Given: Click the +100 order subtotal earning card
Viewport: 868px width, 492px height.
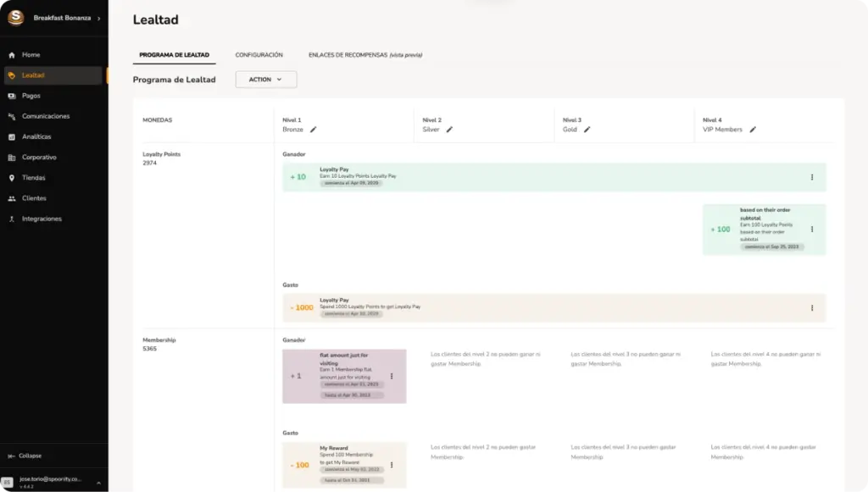Looking at the screenshot, I should click(765, 229).
